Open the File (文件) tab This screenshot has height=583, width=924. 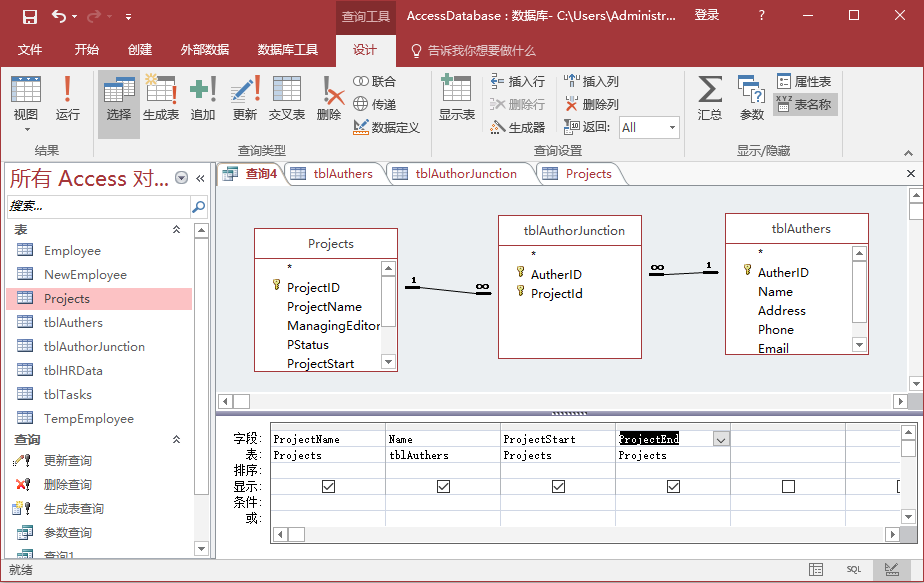[x=29, y=50]
